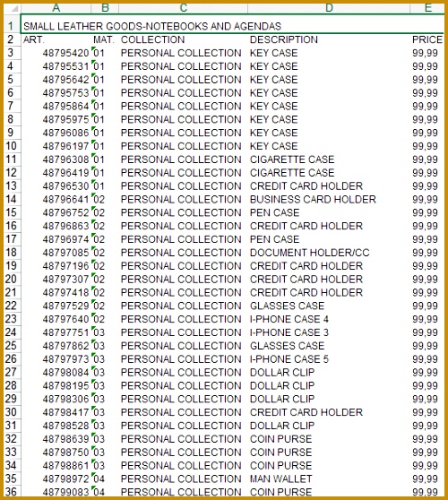The height and width of the screenshot is (500, 448).
Task: Select row 13 header
Action: coord(12,185)
